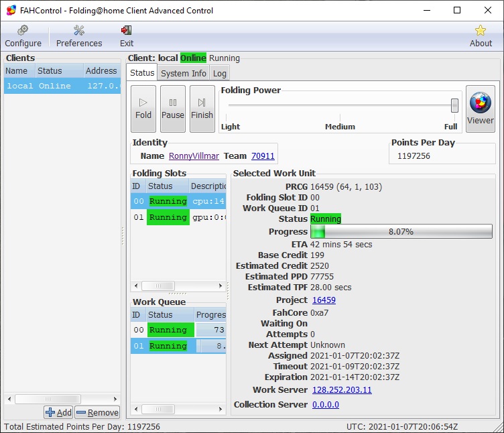
Task: Click the Add client plus button
Action: [58, 412]
